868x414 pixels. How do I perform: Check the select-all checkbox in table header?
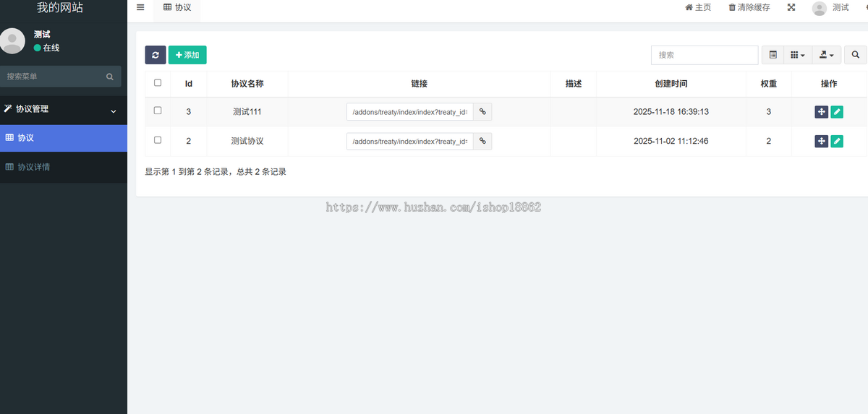point(158,83)
